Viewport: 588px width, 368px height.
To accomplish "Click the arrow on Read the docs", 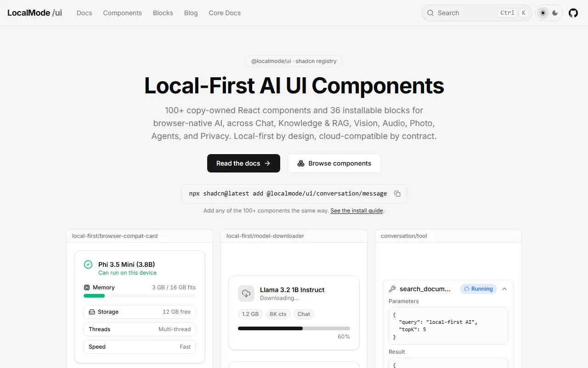I will [x=267, y=163].
